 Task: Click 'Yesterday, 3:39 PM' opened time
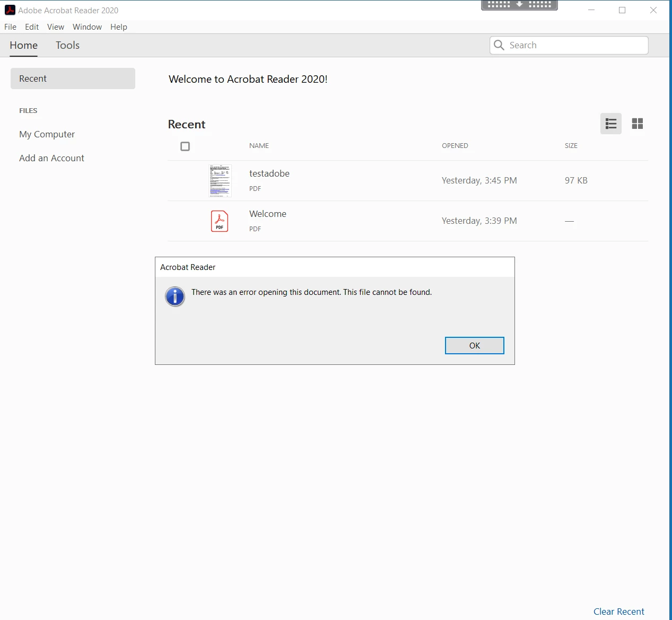479,221
